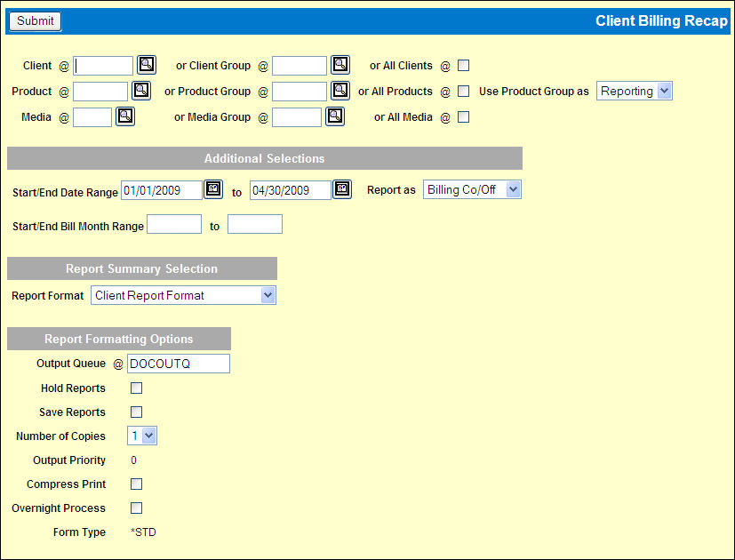
Task: Select the Number of Copies dropdown
Action: click(x=142, y=436)
